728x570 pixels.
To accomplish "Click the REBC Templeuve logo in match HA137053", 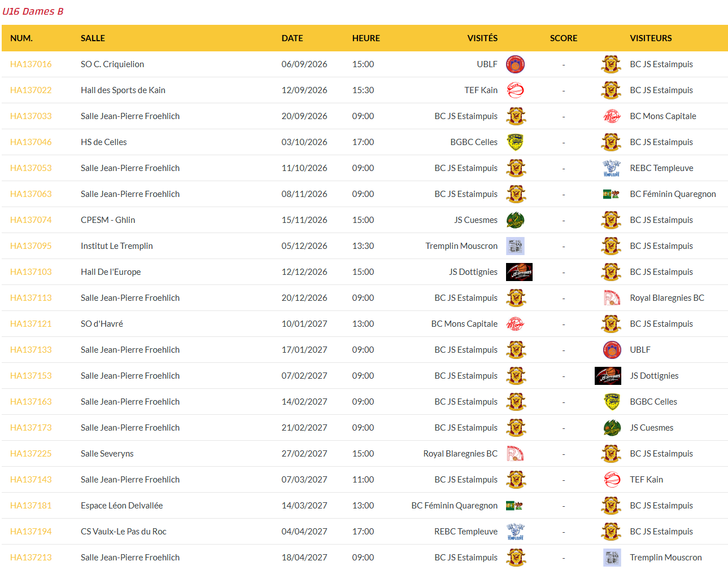I will (612, 168).
